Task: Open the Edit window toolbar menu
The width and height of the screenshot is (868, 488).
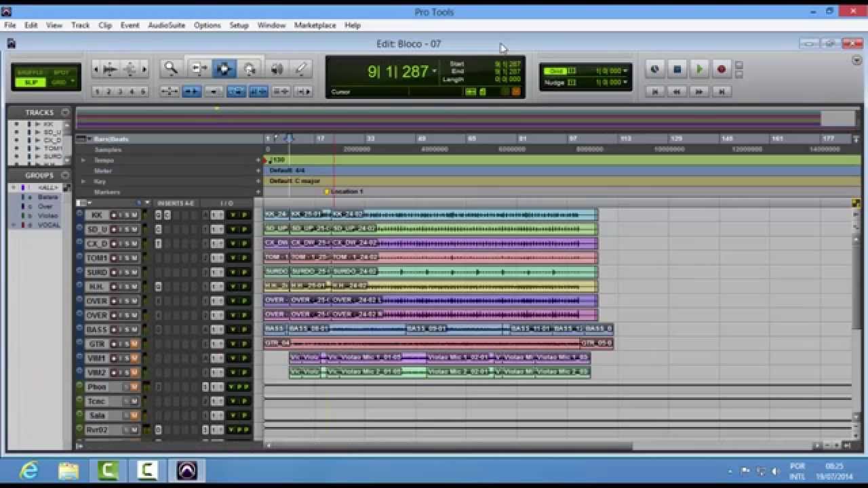Action: [x=856, y=60]
